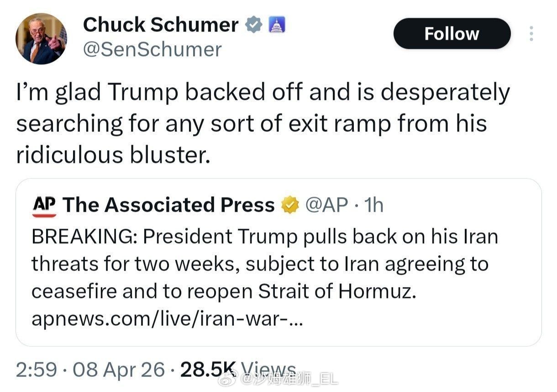Click the Capitol government account badge
The height and width of the screenshot is (392, 557).
(276, 25)
